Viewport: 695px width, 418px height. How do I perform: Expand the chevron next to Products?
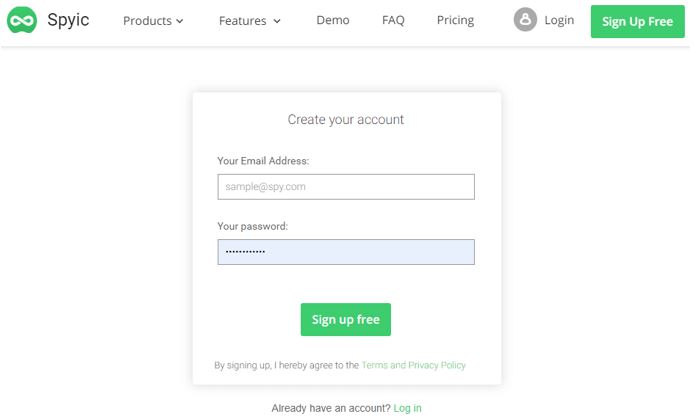180,21
